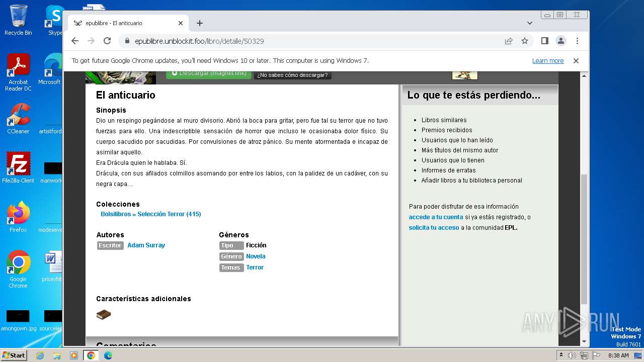Click the Action Center flag icon
The height and width of the screenshot is (362, 644).
[x=596, y=355]
